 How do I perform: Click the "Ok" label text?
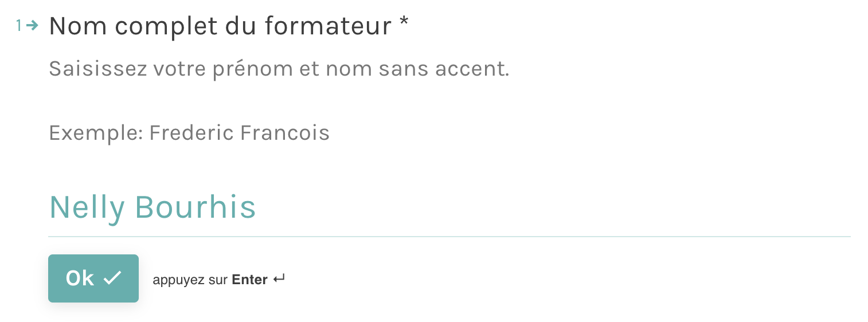[80, 278]
